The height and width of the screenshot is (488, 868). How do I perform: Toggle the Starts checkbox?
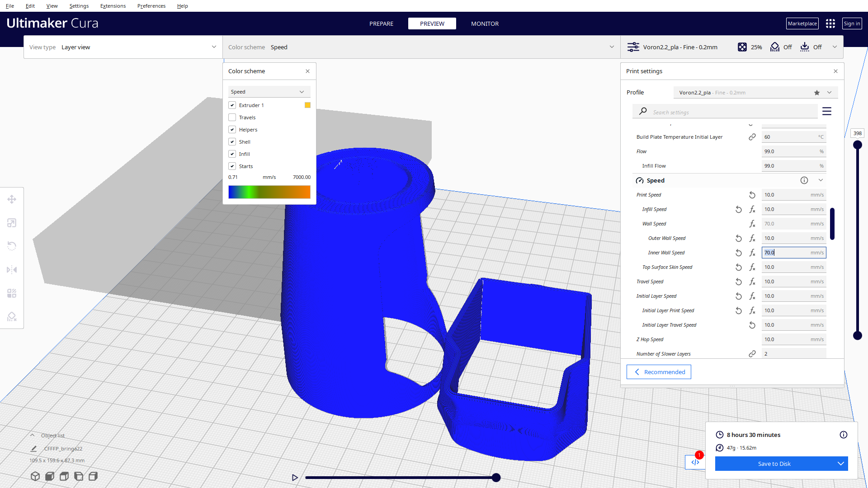coord(232,166)
